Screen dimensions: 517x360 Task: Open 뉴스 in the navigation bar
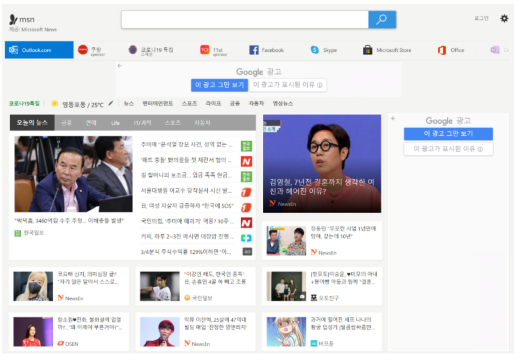pyautogui.click(x=129, y=104)
